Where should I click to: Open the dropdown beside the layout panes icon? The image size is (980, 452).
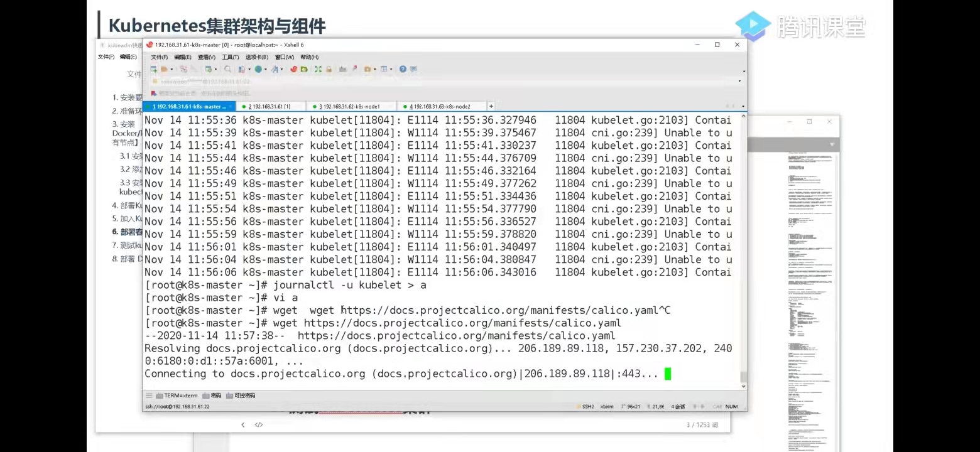pyautogui.click(x=391, y=69)
